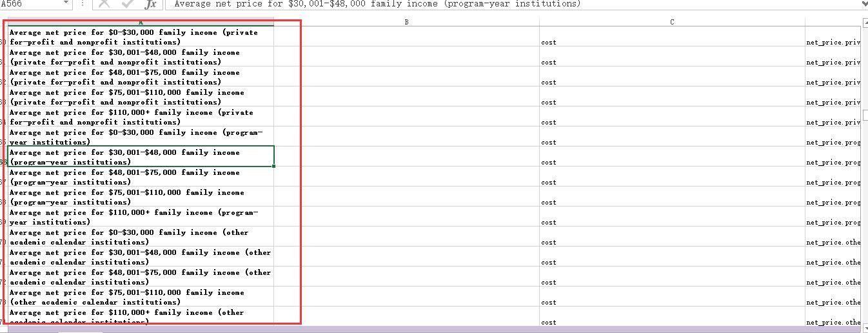
Task: Select cell '$30,001-$48,000 family income (private for-profit'
Action: tap(141, 57)
